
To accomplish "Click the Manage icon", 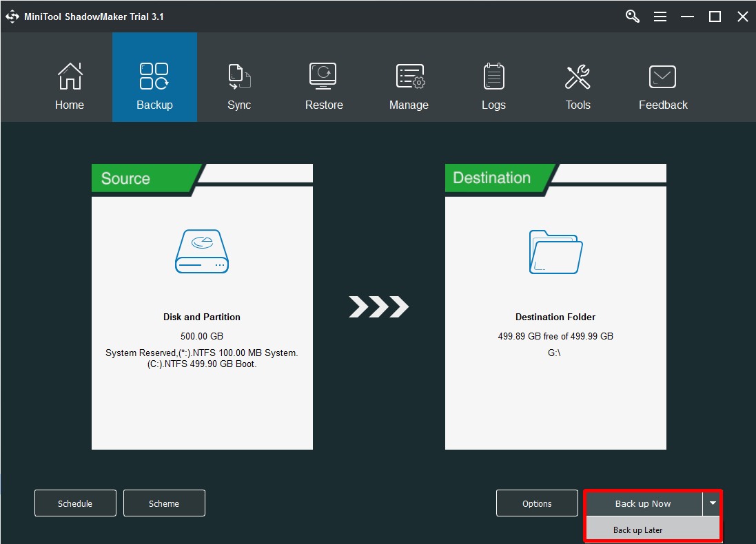I will coord(409,76).
